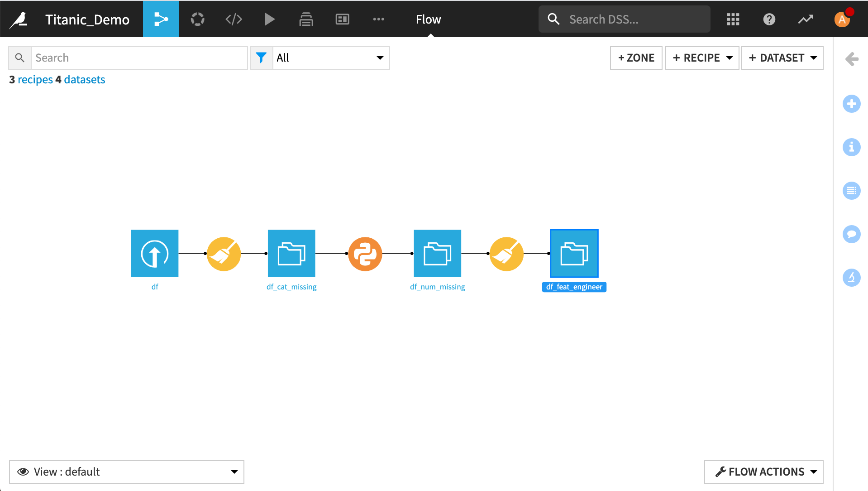The height and width of the screenshot is (491, 868).
Task: Click the recipes count link
Action: click(35, 80)
